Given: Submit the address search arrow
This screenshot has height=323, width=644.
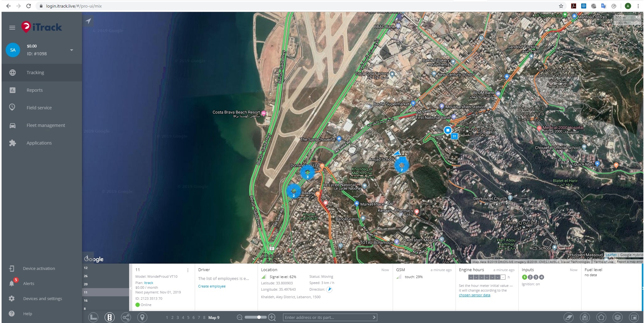Looking at the screenshot, I should pos(374,317).
